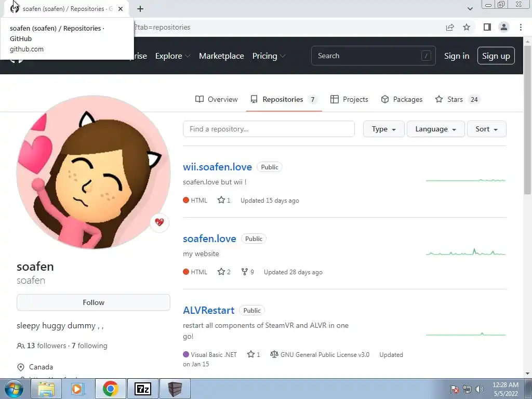
Task: Click wii.soafen.love activity sparkline
Action: point(465,180)
